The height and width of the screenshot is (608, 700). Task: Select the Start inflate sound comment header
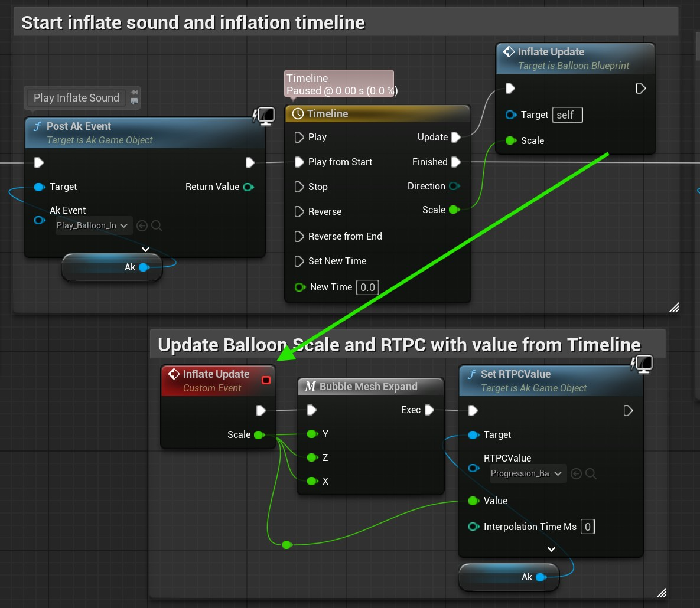click(x=193, y=23)
